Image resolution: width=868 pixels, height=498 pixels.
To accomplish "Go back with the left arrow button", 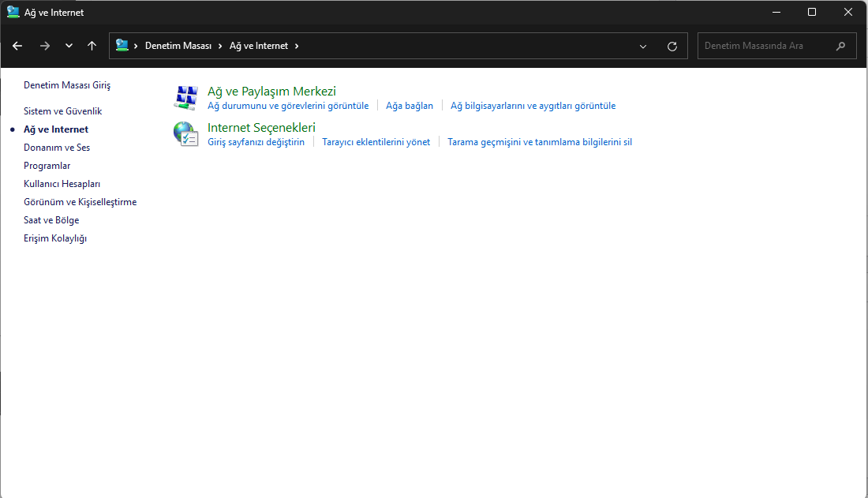I will point(17,46).
